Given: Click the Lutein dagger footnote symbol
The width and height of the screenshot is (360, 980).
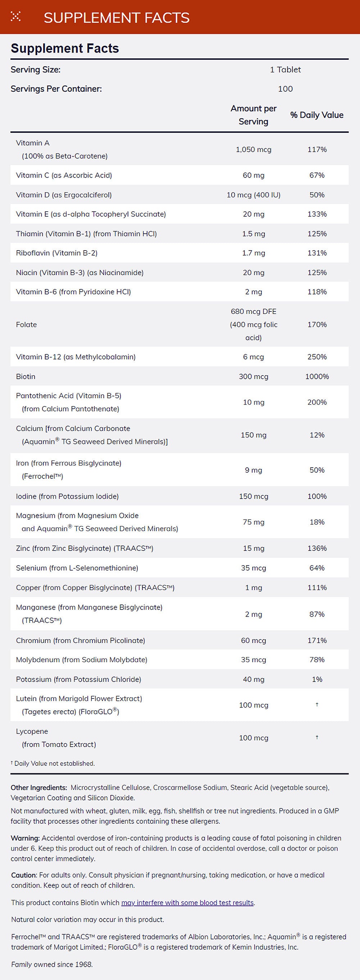Looking at the screenshot, I should pyautogui.click(x=317, y=705).
